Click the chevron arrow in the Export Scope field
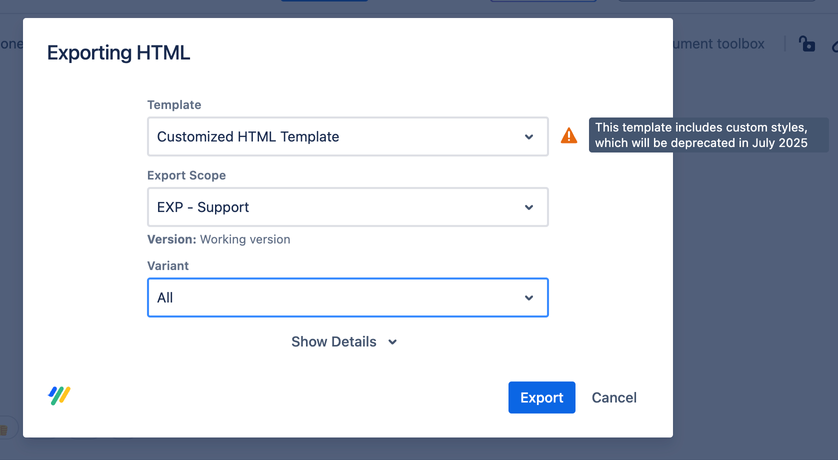The height and width of the screenshot is (460, 838). tap(529, 207)
